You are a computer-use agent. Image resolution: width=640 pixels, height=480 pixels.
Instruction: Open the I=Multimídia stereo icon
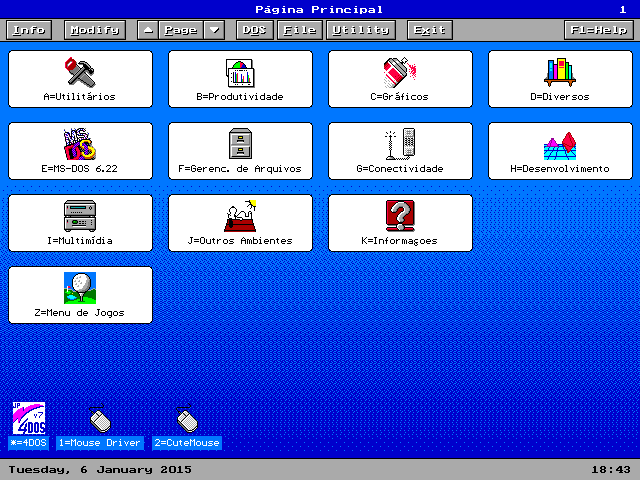point(80,216)
